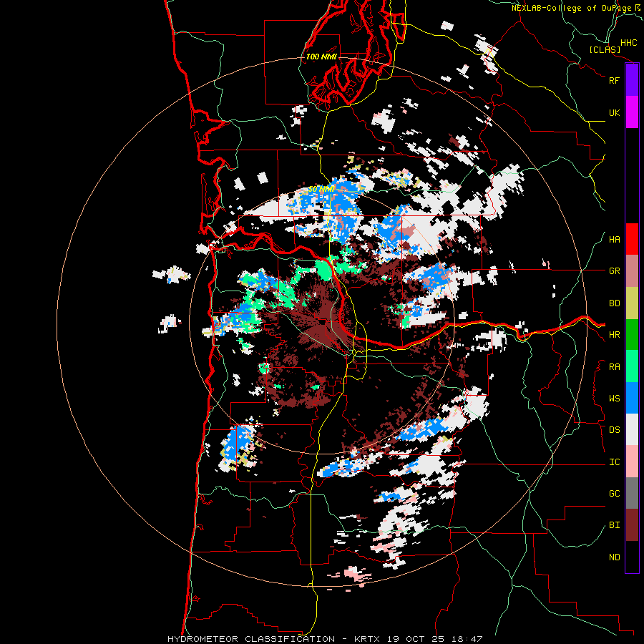Click the GR legend color swatch
This screenshot has width=644, height=644.
(632, 271)
